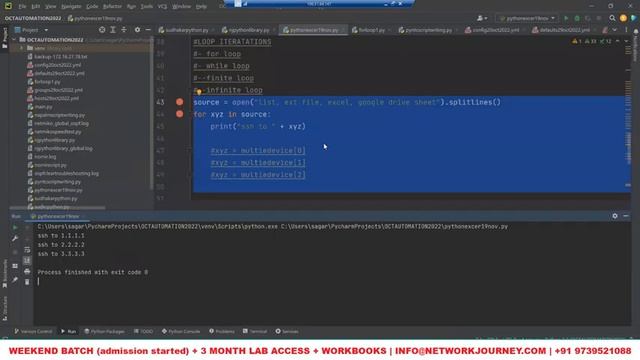
Task: Click editor tabs more options icon
Action: pos(626,30)
